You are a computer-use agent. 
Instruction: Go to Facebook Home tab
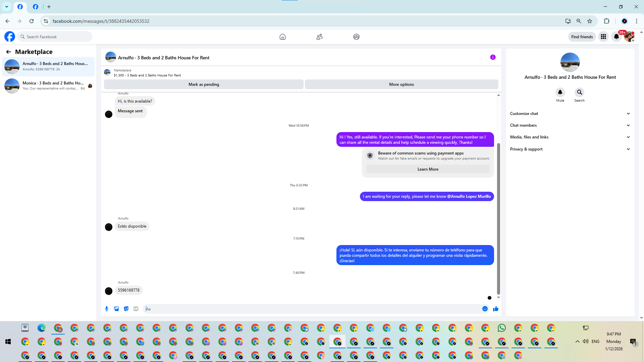click(x=282, y=37)
